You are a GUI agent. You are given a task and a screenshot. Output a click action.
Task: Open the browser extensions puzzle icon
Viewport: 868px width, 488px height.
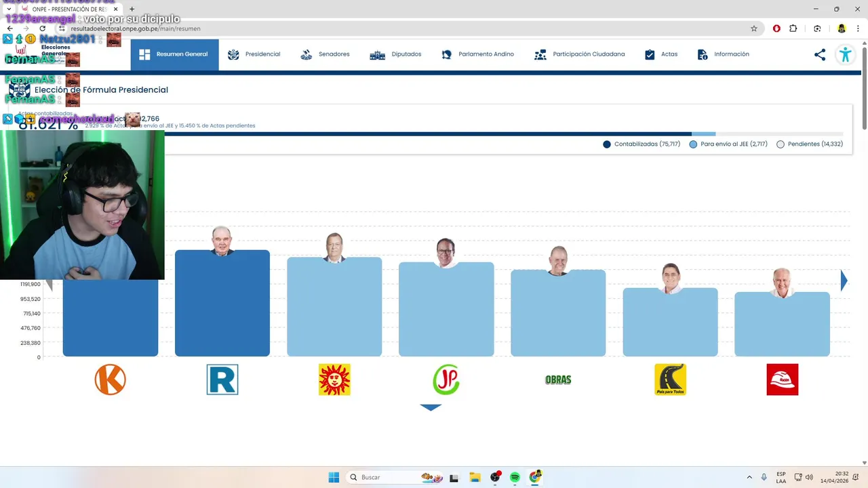coord(793,28)
